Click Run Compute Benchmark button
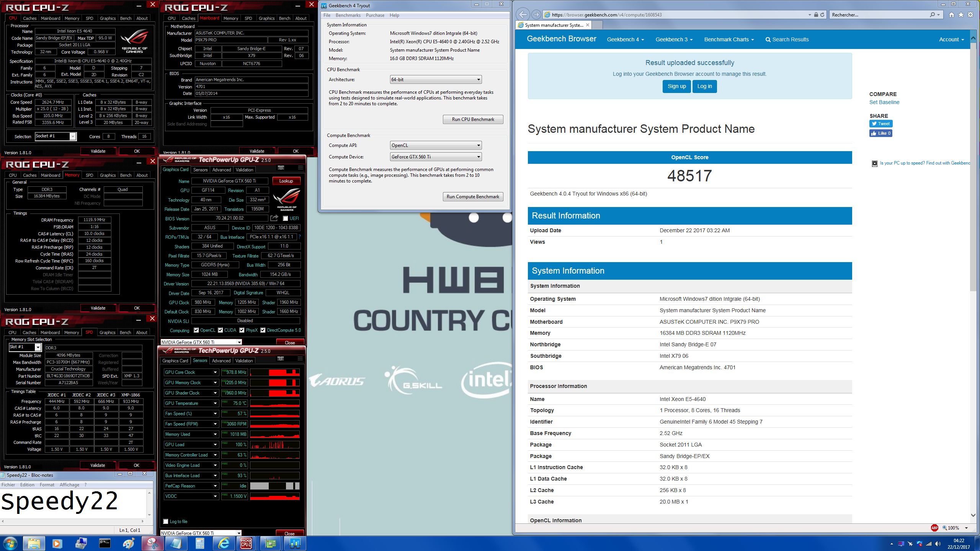 (473, 197)
